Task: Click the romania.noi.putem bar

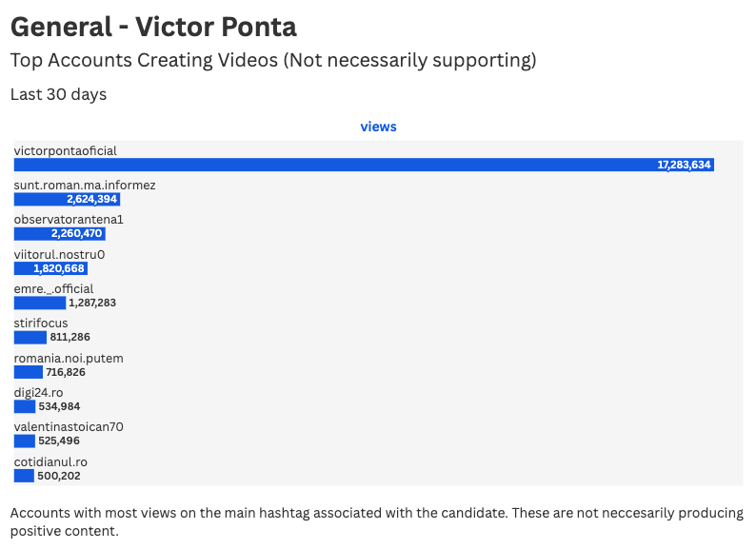Action: pos(29,372)
